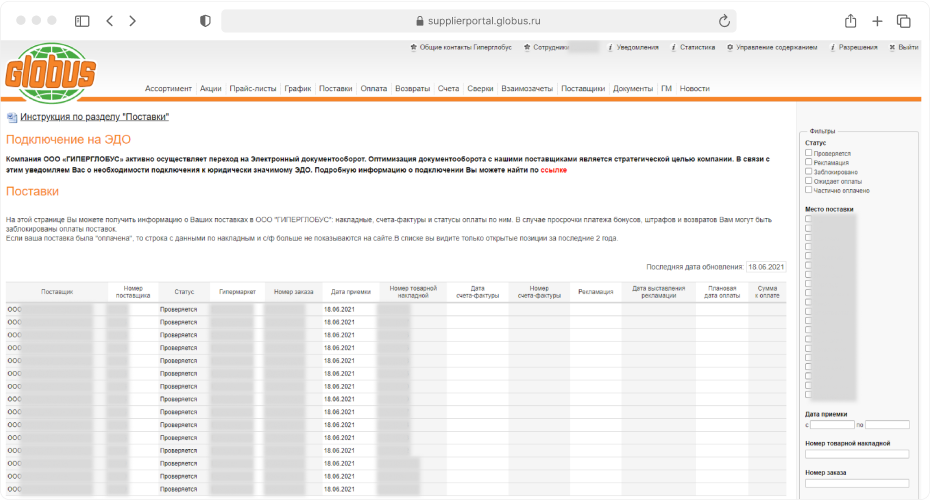Click the Номер заказа column header
930x500 pixels.
pyautogui.click(x=294, y=292)
